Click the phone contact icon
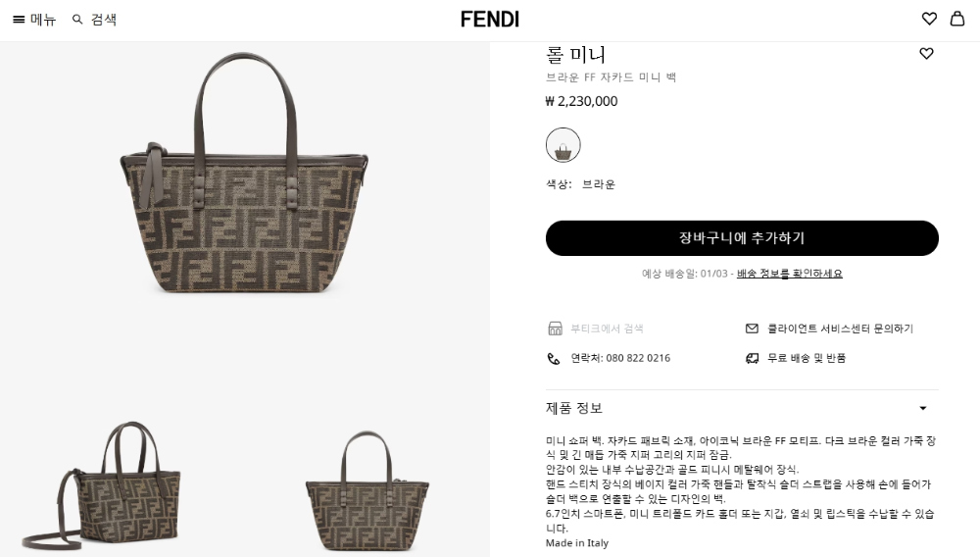The height and width of the screenshot is (557, 980). (x=555, y=358)
